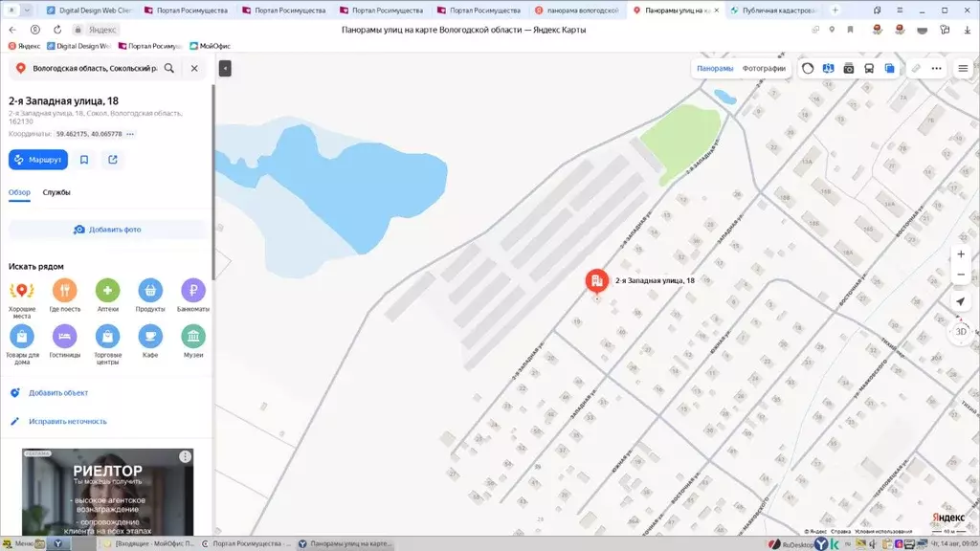980x551 pixels.
Task: Open the Яндекс bookmark in the bookmarks bar
Action: coord(24,46)
